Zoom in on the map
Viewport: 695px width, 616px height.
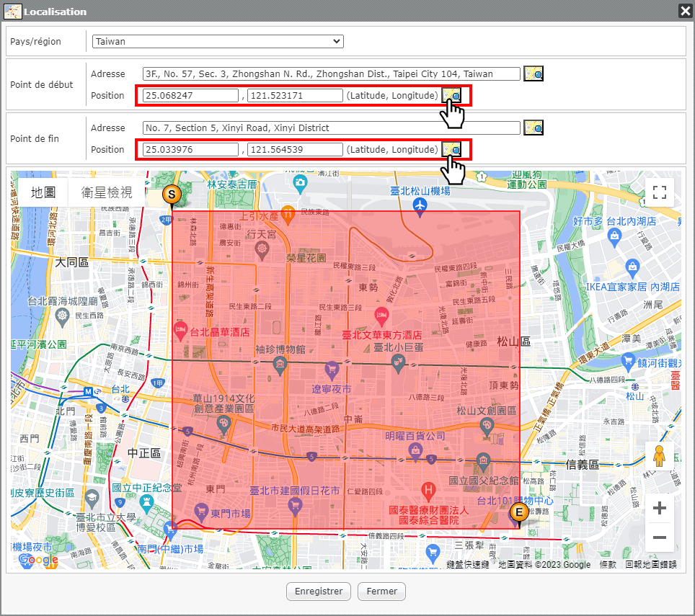pos(659,509)
